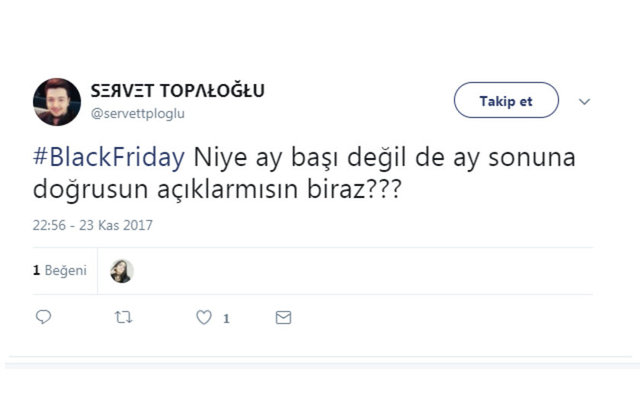This screenshot has height=410, width=640.
Task: Click the SERVET TOPALOĞLU display name
Action: [178, 91]
